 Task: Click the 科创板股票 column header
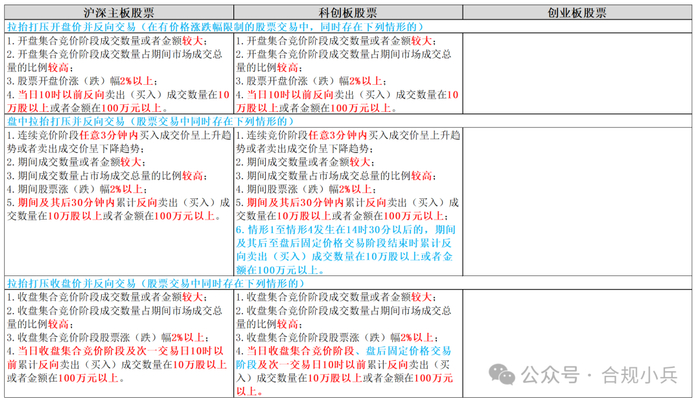tap(348, 12)
